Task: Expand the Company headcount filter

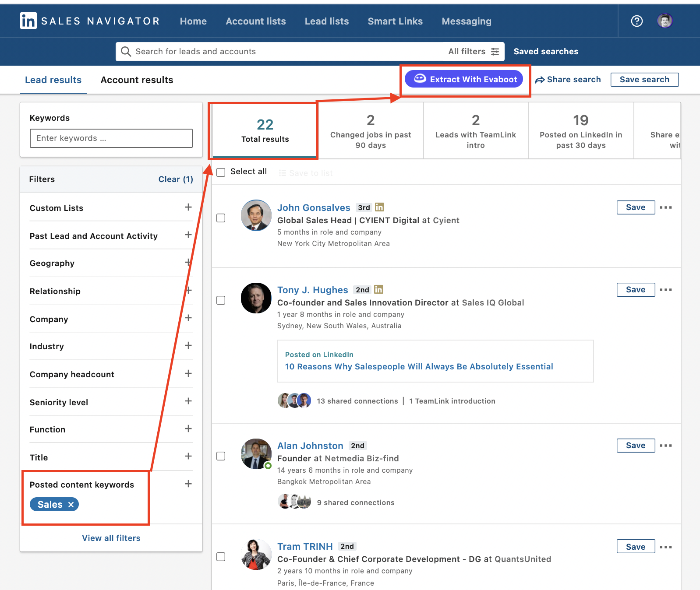Action: 188,373
